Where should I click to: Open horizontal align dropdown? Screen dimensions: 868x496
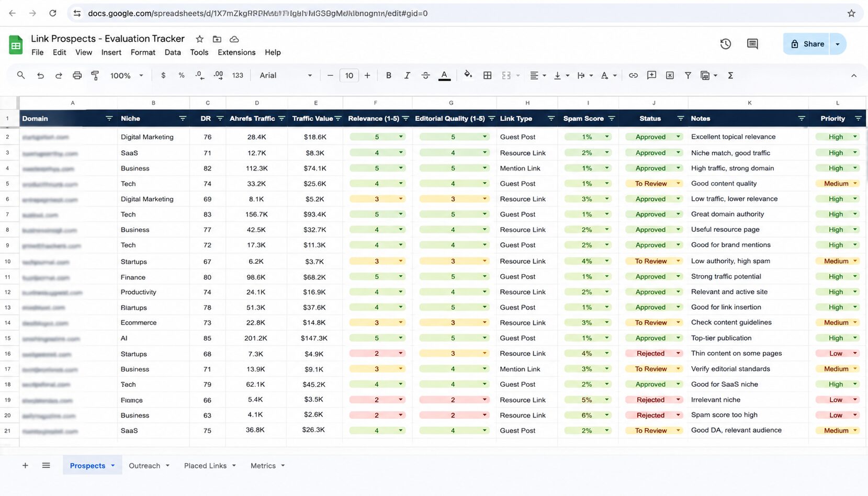click(538, 75)
